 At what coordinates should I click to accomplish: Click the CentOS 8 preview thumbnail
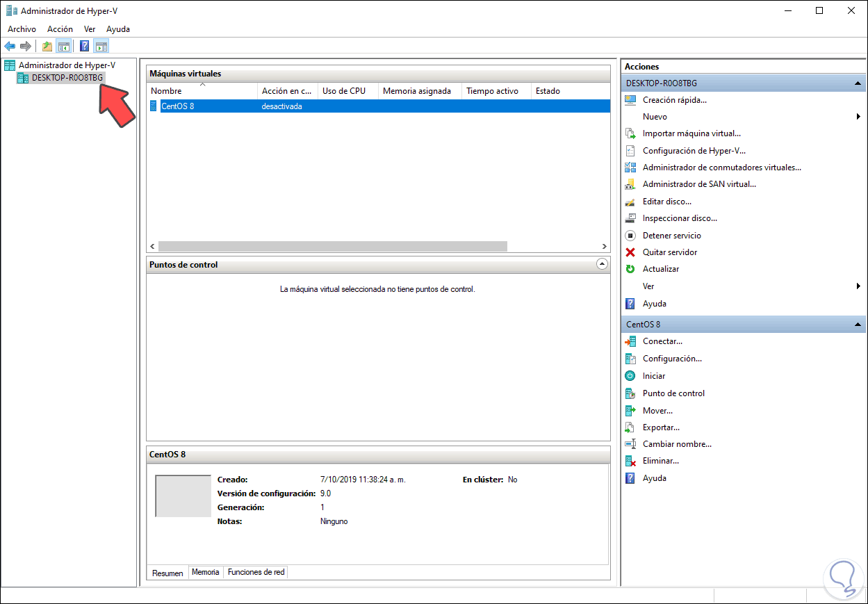point(183,496)
